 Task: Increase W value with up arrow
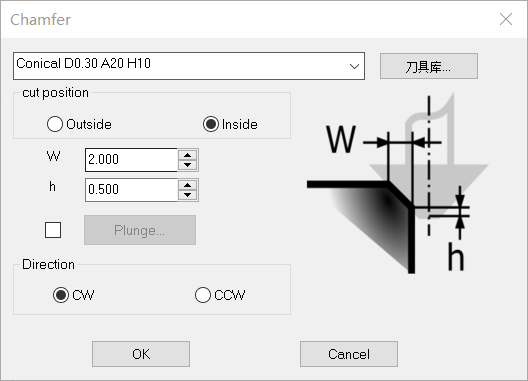coord(188,155)
